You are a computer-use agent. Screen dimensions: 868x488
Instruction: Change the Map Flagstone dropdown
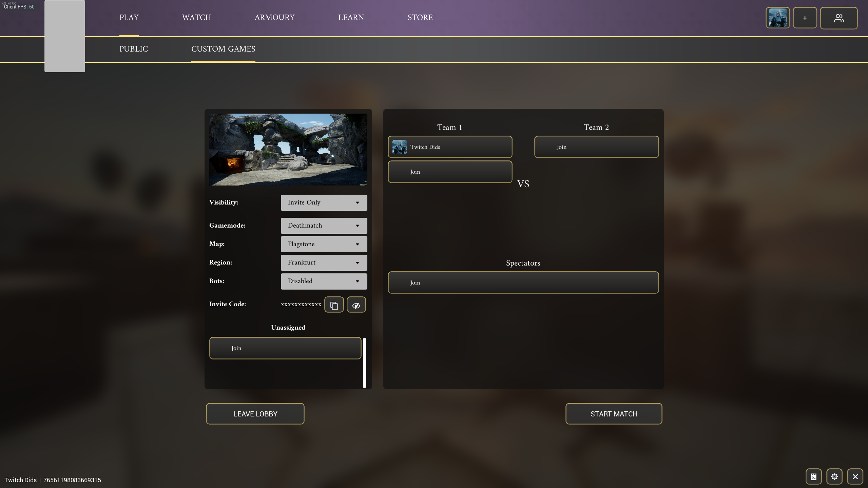point(324,244)
